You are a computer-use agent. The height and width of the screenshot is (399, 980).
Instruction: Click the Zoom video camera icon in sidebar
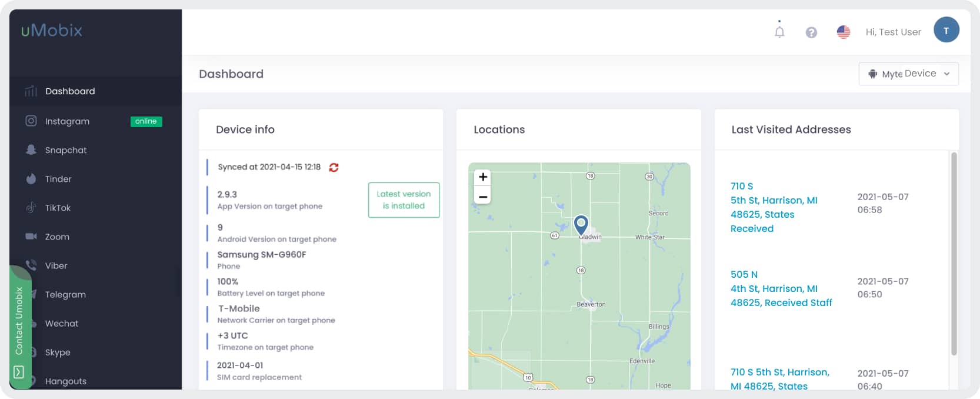click(31, 236)
